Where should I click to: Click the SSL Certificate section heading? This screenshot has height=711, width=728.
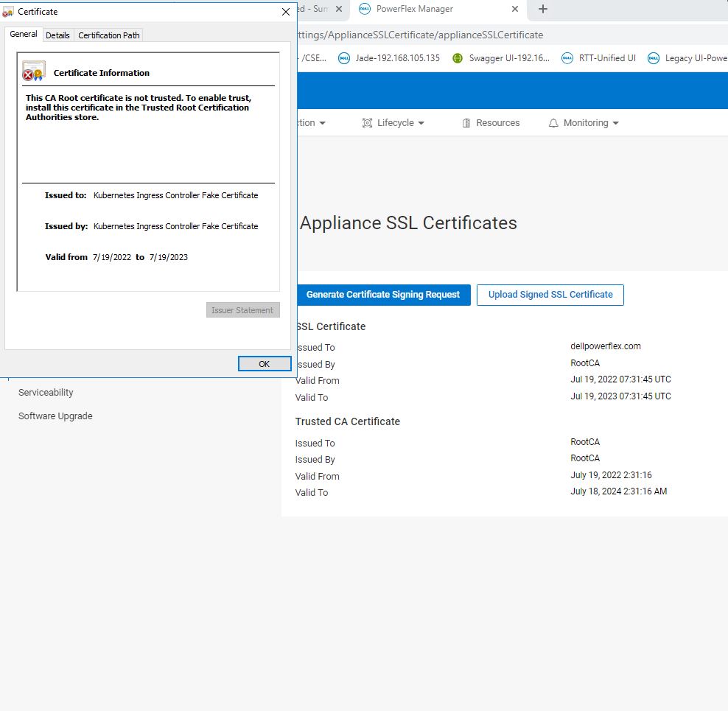[331, 326]
